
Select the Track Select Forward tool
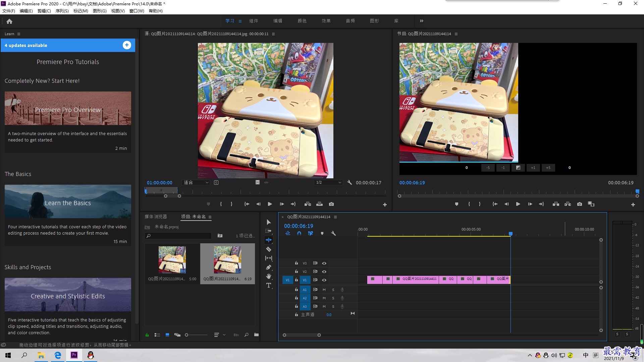click(269, 231)
